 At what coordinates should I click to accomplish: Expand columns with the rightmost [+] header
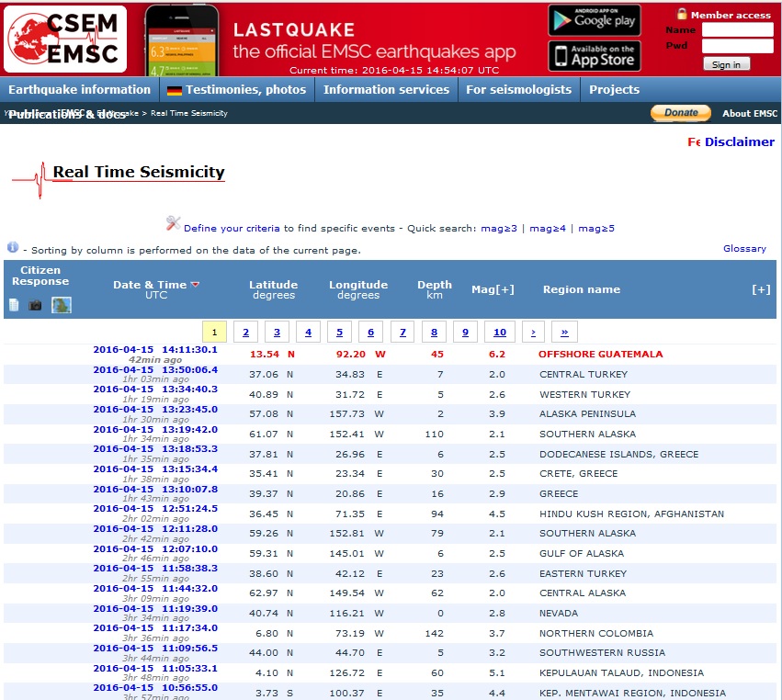pos(761,289)
